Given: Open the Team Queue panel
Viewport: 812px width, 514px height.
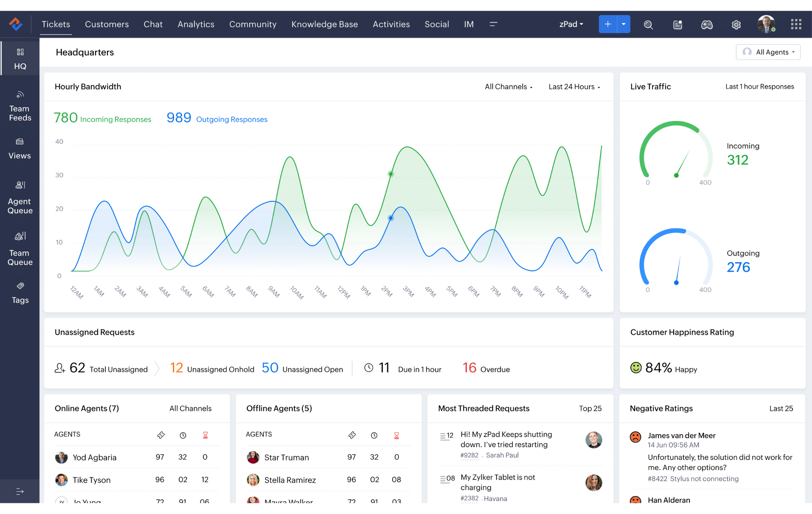Looking at the screenshot, I should 20,248.
